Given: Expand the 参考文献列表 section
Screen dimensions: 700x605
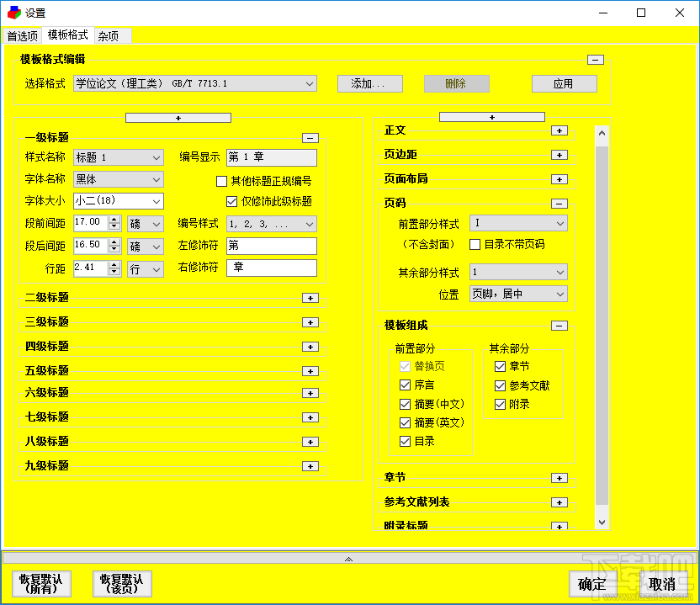Looking at the screenshot, I should [559, 502].
